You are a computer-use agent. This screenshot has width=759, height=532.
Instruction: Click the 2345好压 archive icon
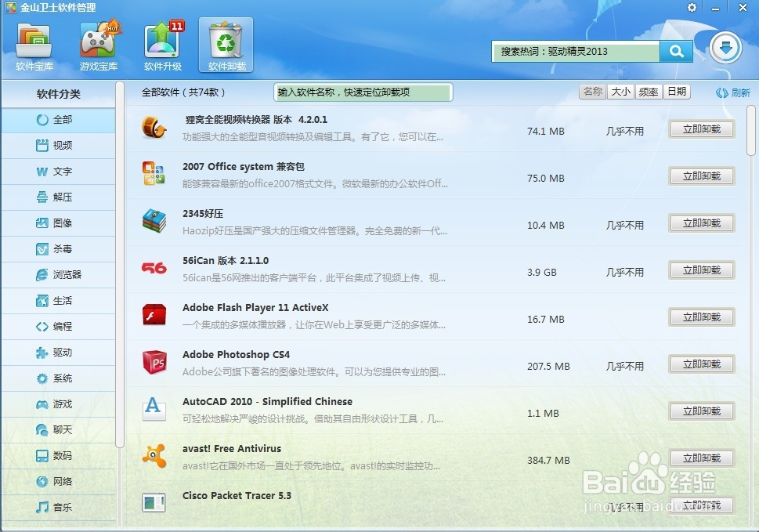tap(154, 220)
